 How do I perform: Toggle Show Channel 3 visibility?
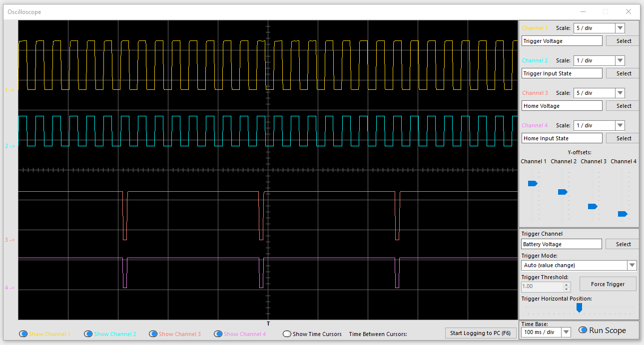click(153, 334)
